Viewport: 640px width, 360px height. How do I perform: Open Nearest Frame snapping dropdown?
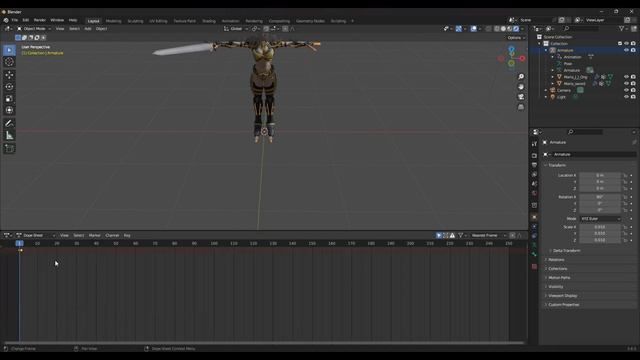(x=488, y=236)
